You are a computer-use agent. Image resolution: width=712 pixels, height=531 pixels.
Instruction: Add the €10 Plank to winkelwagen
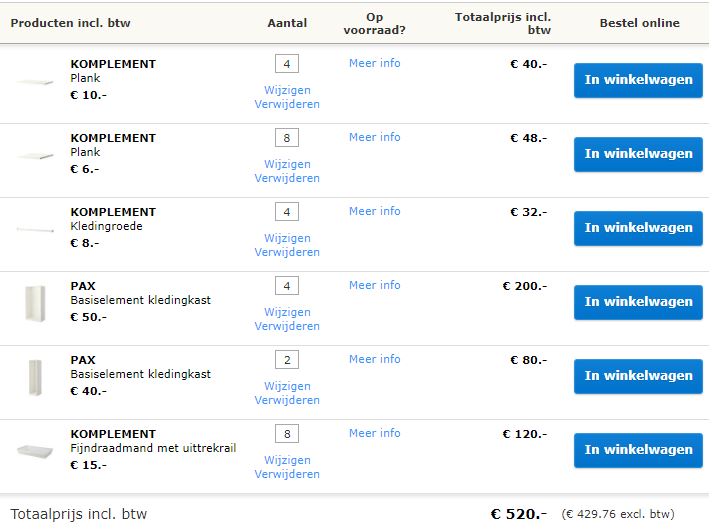tap(638, 80)
